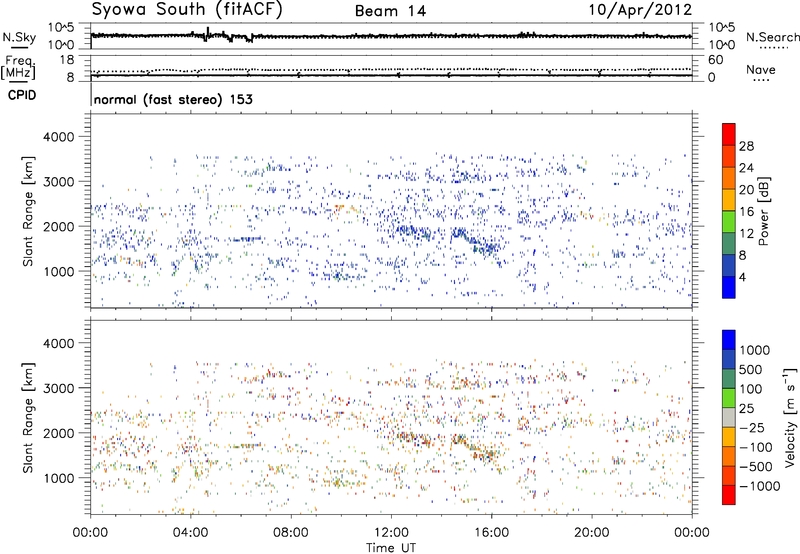Click the '04:00' time tick label
This screenshot has width=800, height=554.
(x=190, y=533)
